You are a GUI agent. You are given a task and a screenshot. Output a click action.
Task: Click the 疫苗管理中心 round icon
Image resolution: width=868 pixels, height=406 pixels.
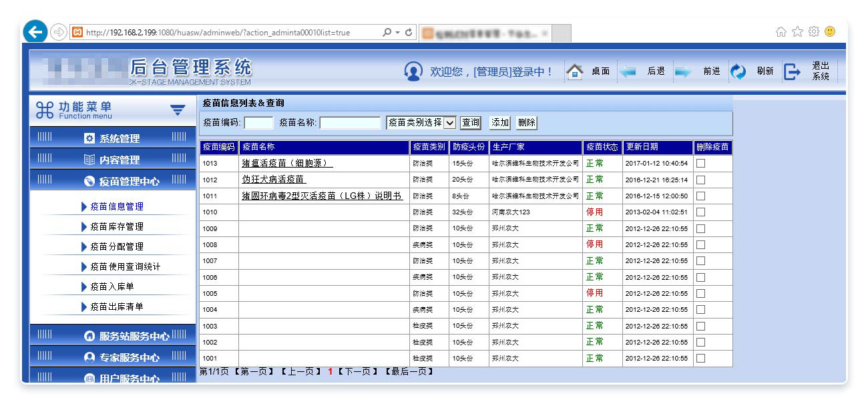click(x=89, y=182)
